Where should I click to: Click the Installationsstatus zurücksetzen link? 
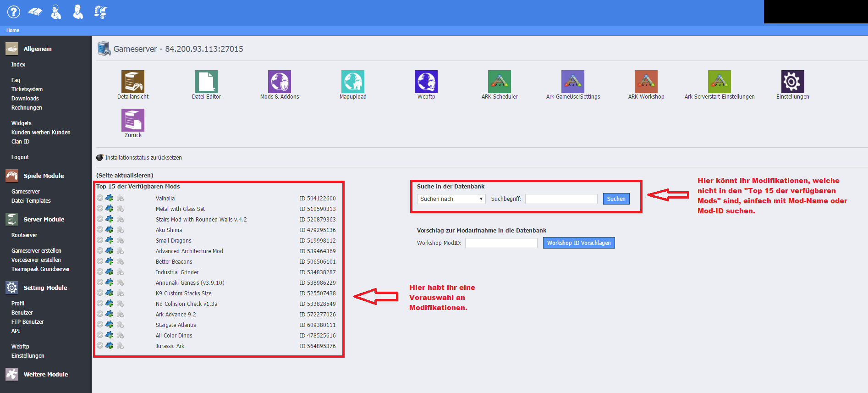143,158
